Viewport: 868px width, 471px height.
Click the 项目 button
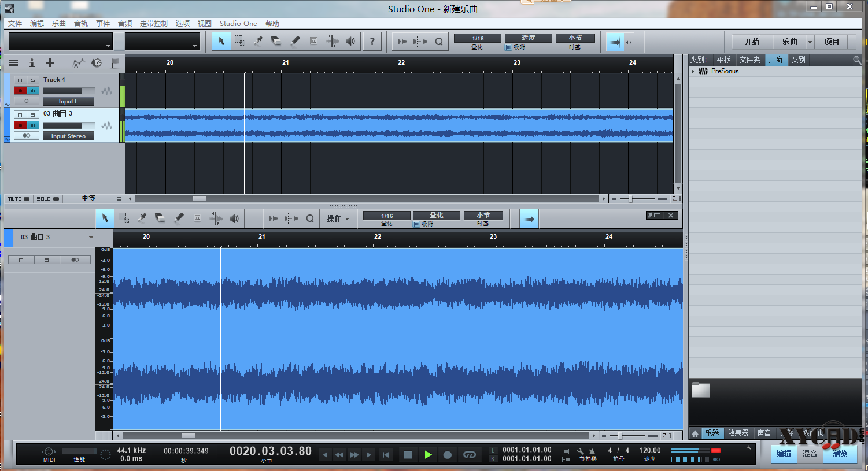point(832,42)
